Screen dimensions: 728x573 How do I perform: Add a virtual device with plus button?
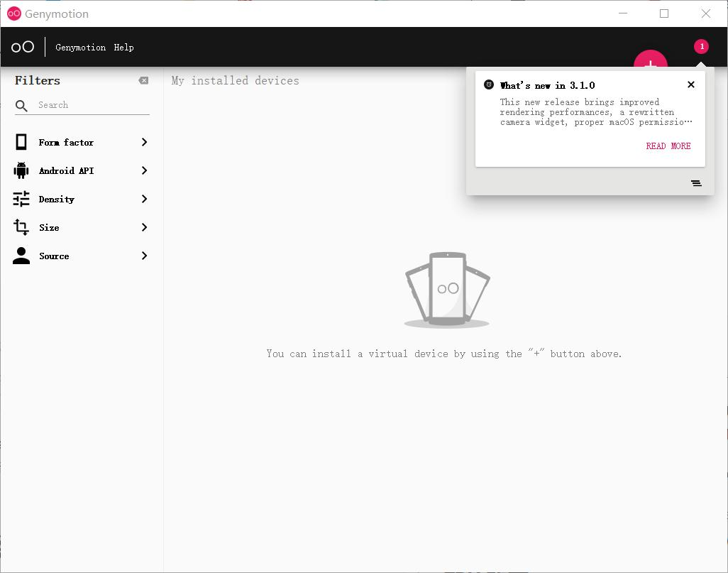coord(651,58)
